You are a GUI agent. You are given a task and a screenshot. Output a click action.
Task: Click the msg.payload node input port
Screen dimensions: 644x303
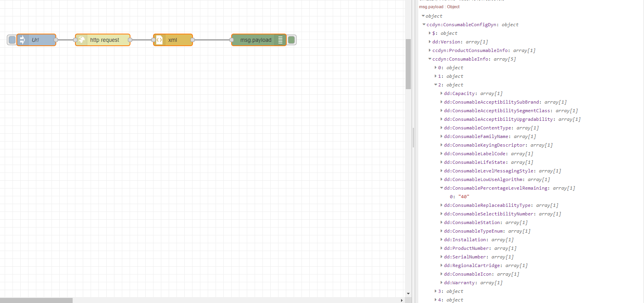pos(232,40)
